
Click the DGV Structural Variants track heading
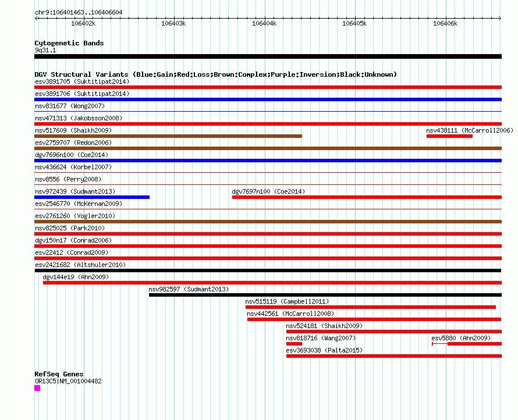pyautogui.click(x=215, y=74)
